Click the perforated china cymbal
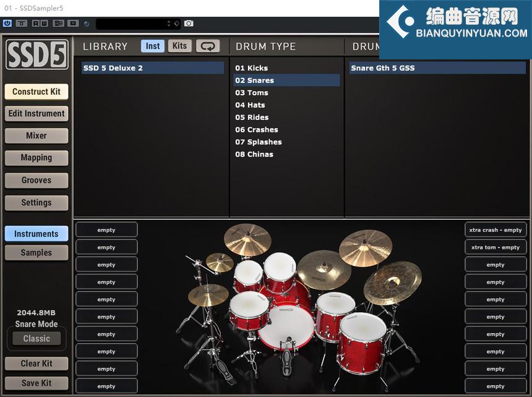 click(x=393, y=283)
